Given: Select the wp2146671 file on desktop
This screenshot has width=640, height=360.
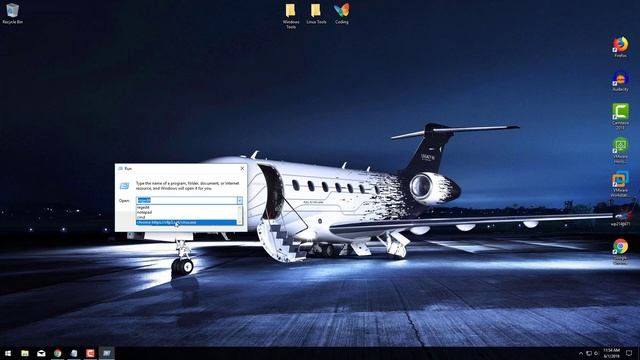Looking at the screenshot, I should 620,218.
